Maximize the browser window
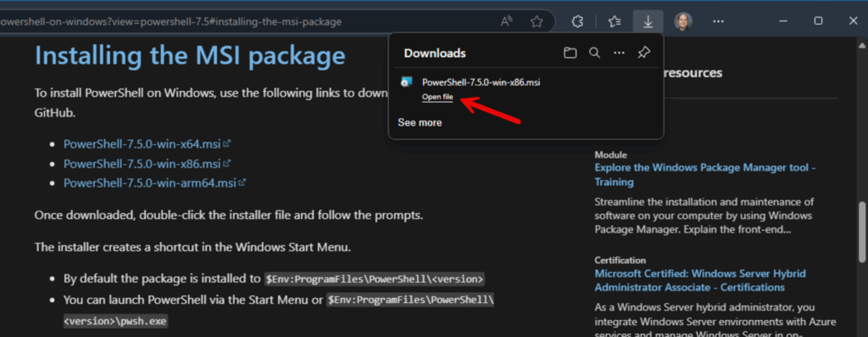 818,21
